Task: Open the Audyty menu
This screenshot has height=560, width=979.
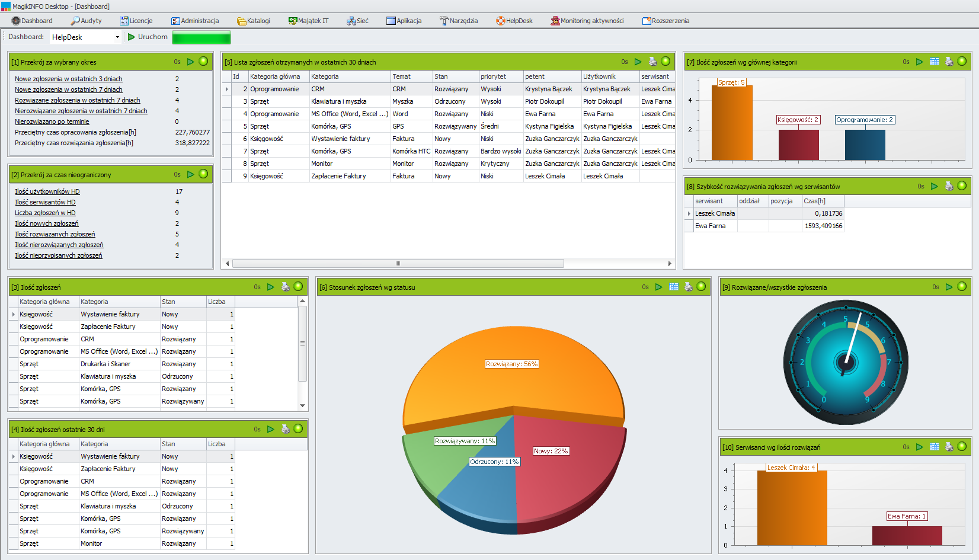Action: [86, 21]
